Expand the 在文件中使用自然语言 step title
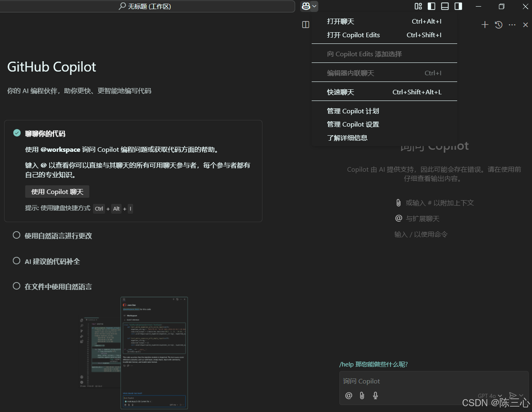 pyautogui.click(x=58, y=287)
